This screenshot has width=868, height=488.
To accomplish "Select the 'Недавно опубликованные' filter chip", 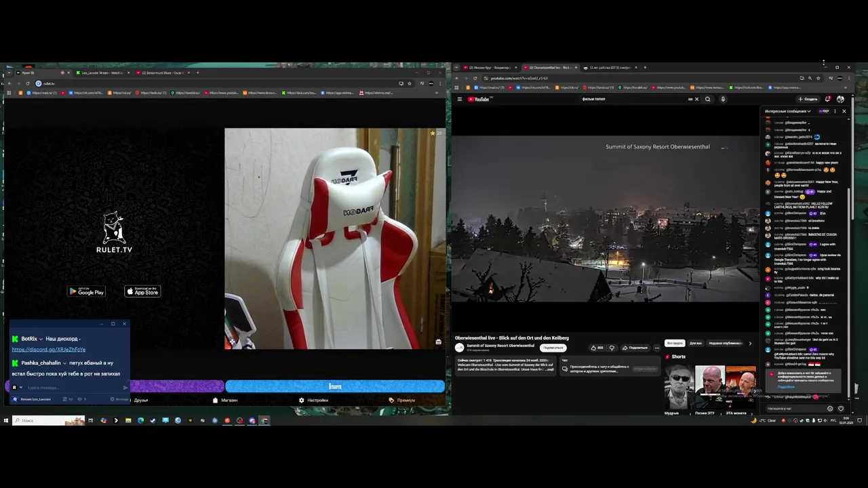I will (726, 343).
